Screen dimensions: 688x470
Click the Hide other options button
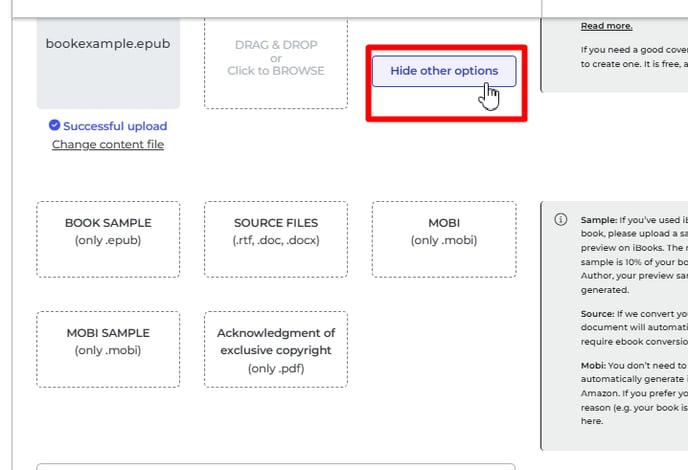[444, 71]
